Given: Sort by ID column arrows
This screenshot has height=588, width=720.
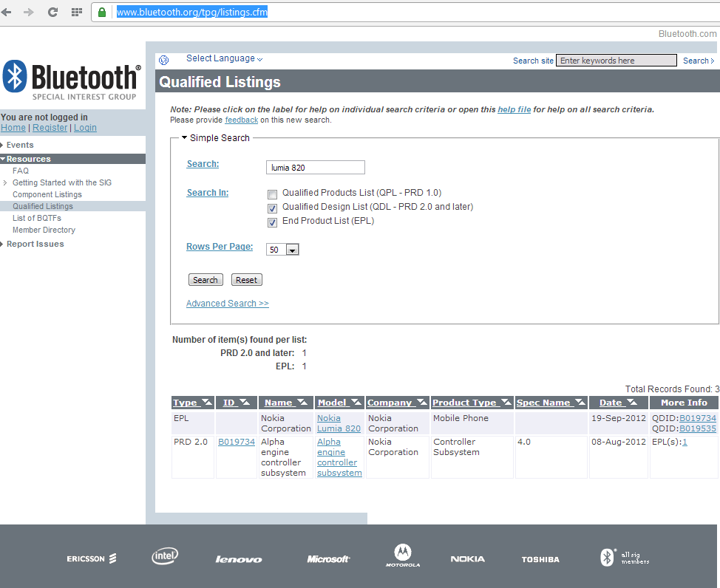Looking at the screenshot, I should click(245, 403).
